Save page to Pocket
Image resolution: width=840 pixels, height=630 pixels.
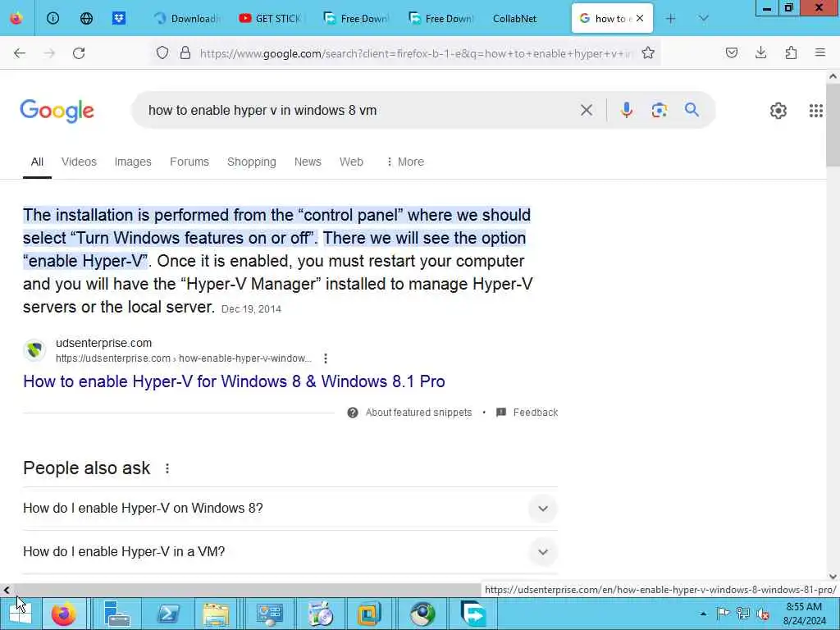point(731,52)
